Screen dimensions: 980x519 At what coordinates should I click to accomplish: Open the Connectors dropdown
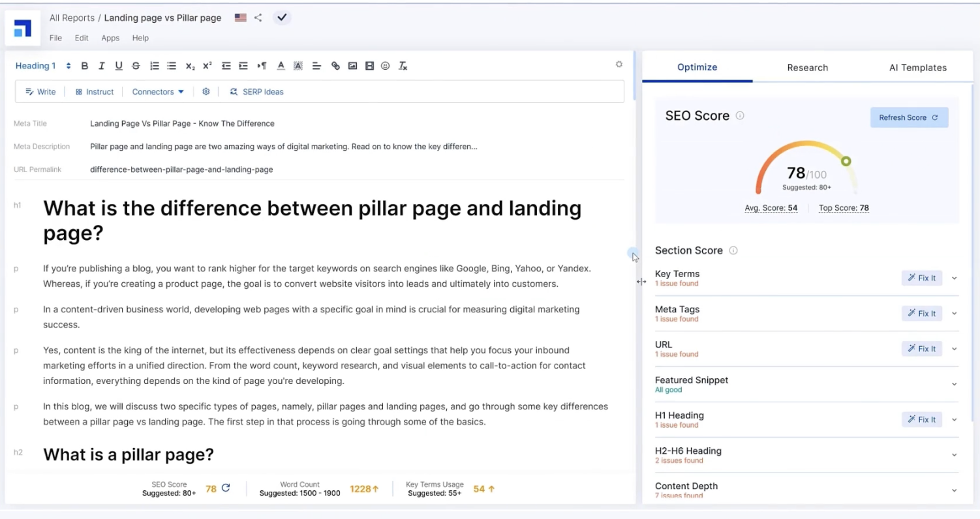(x=158, y=92)
